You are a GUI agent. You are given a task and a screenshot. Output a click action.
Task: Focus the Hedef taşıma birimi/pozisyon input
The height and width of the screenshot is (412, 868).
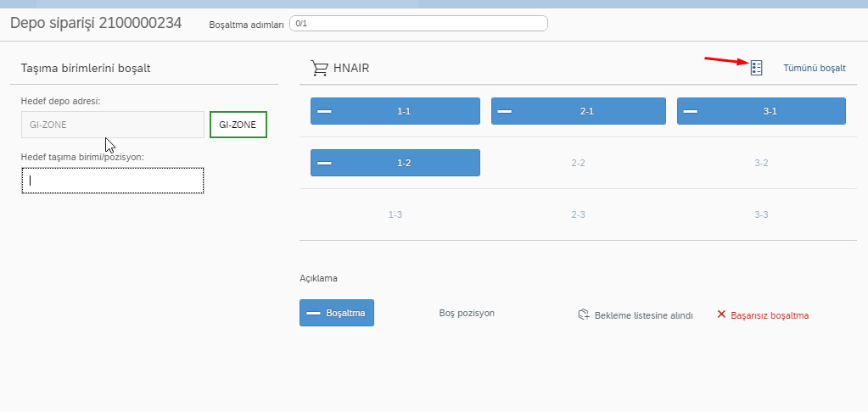(x=112, y=181)
